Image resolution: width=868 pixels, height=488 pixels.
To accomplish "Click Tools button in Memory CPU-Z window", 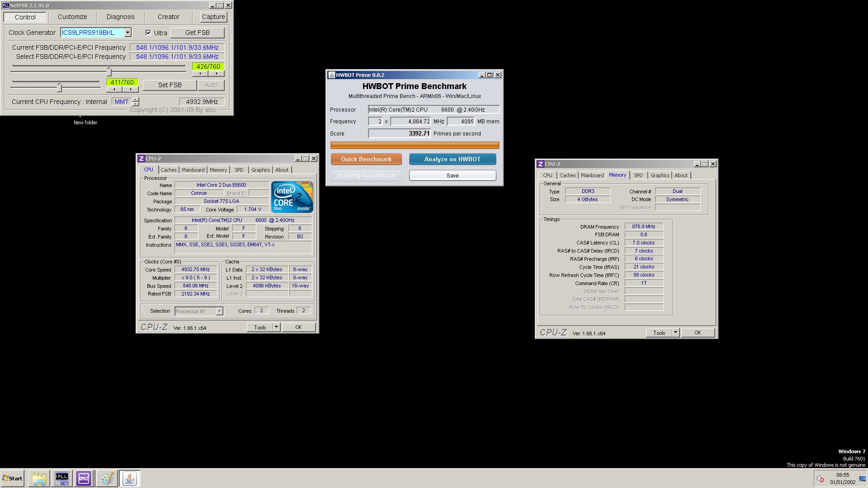I will click(x=659, y=333).
